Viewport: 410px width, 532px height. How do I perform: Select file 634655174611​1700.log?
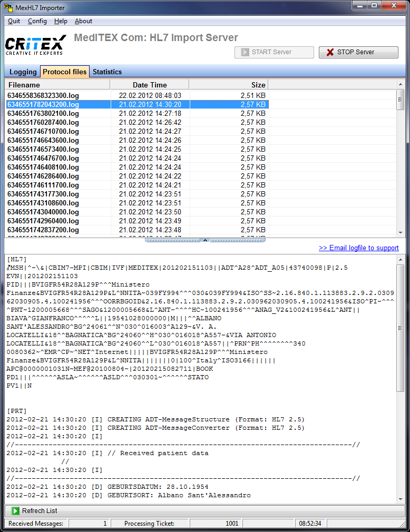click(43, 185)
